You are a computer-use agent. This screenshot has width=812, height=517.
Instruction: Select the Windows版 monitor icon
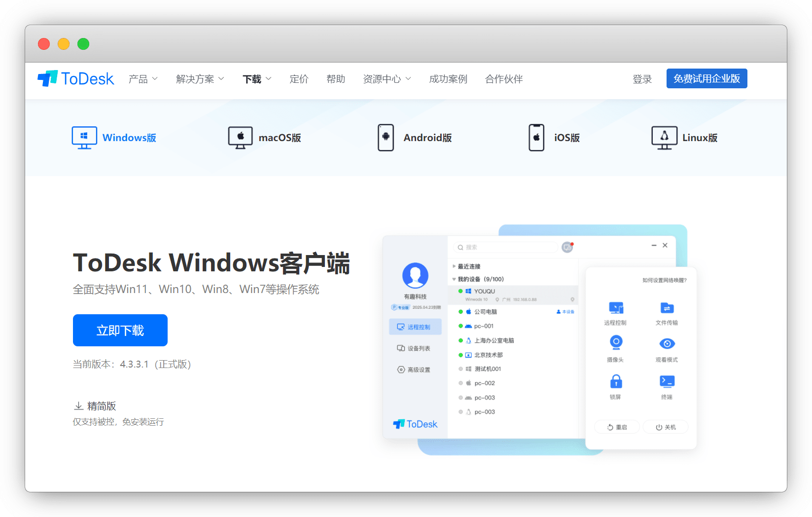[84, 138]
